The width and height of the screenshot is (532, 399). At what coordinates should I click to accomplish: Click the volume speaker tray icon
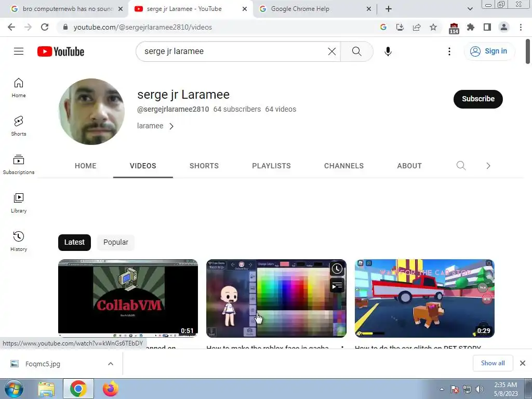tap(480, 389)
